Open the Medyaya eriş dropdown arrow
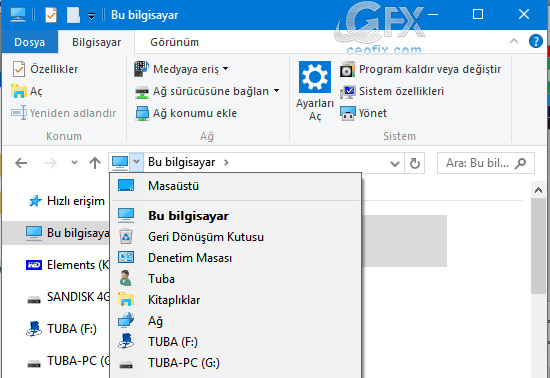Screen dimensions: 550x378 pyautogui.click(x=226, y=69)
